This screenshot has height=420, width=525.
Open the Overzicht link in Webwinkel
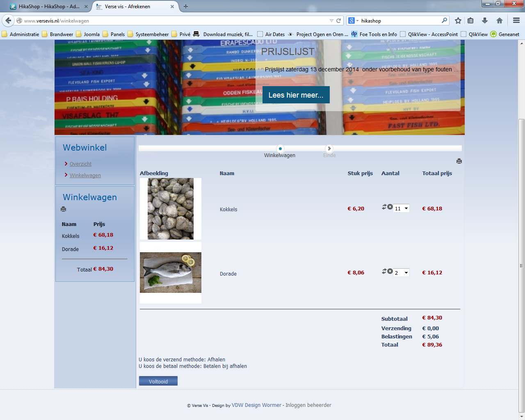pyautogui.click(x=80, y=164)
